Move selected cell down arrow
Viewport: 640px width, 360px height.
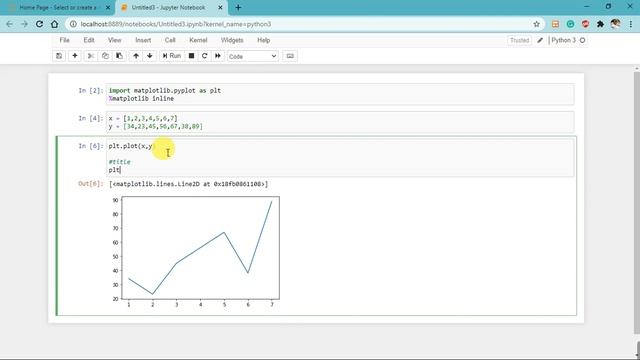click(150, 56)
